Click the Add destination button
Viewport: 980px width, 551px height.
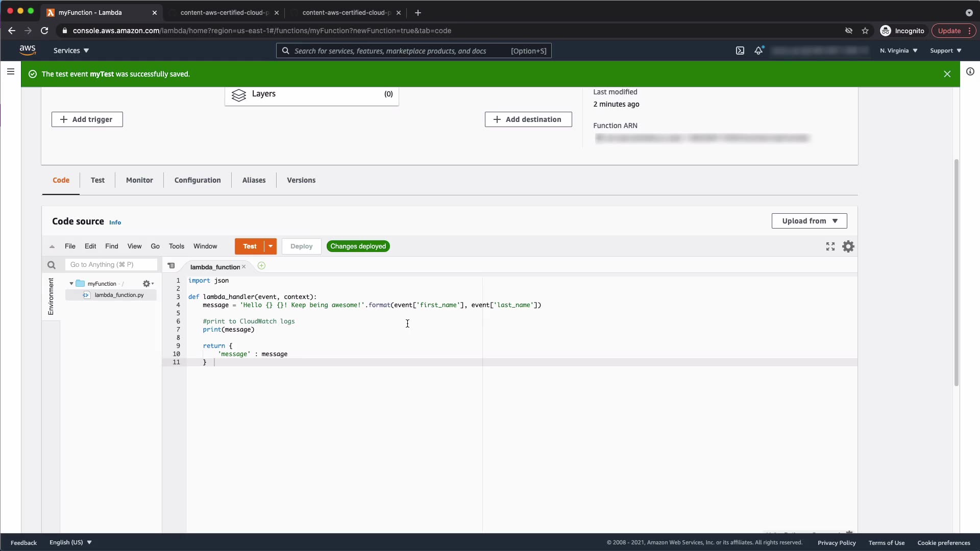528,119
